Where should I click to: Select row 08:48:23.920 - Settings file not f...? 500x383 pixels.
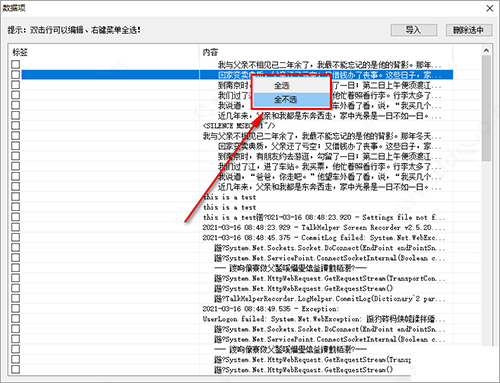[324, 217]
